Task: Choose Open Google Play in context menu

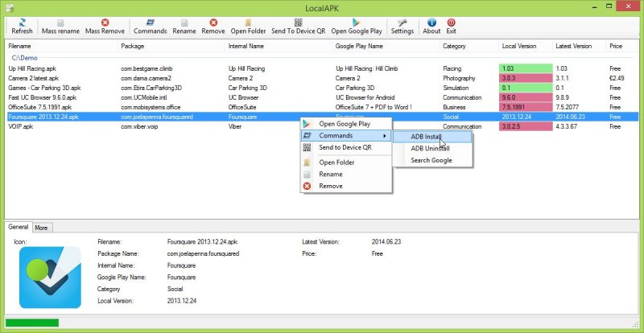Action: click(346, 124)
